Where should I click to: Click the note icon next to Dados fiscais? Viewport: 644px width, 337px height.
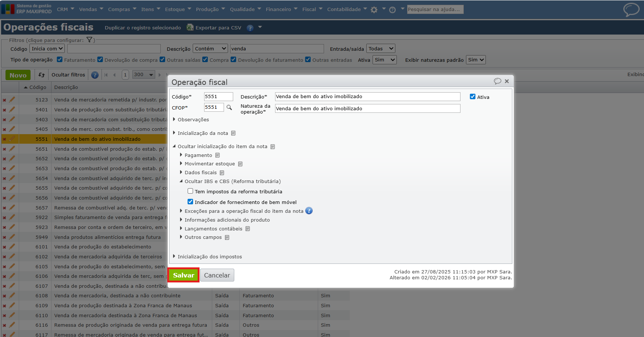(222, 173)
